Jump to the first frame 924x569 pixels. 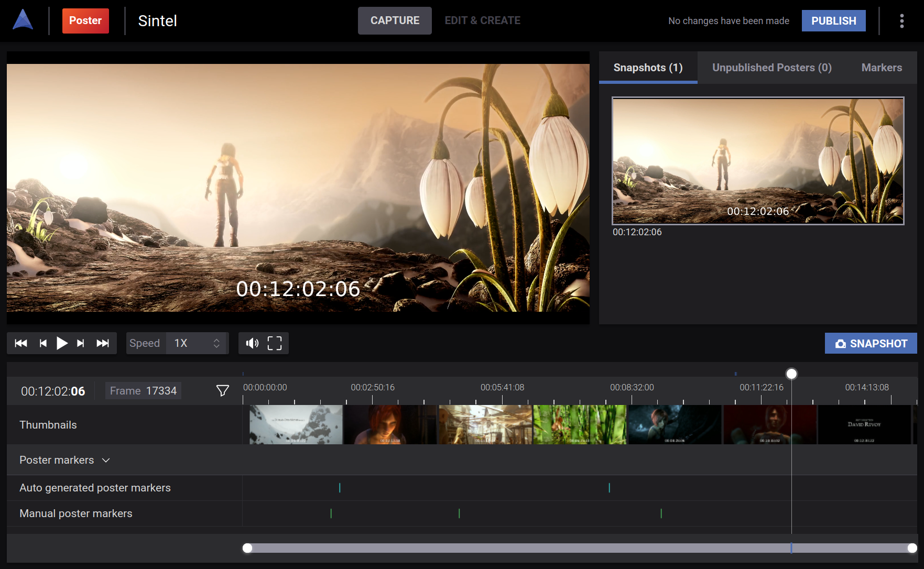click(x=21, y=343)
